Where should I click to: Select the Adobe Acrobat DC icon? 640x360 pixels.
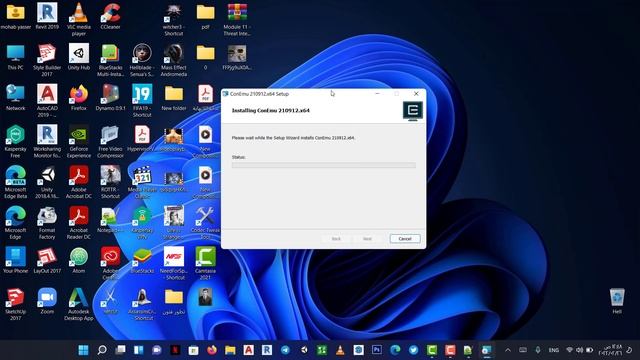[x=79, y=182]
